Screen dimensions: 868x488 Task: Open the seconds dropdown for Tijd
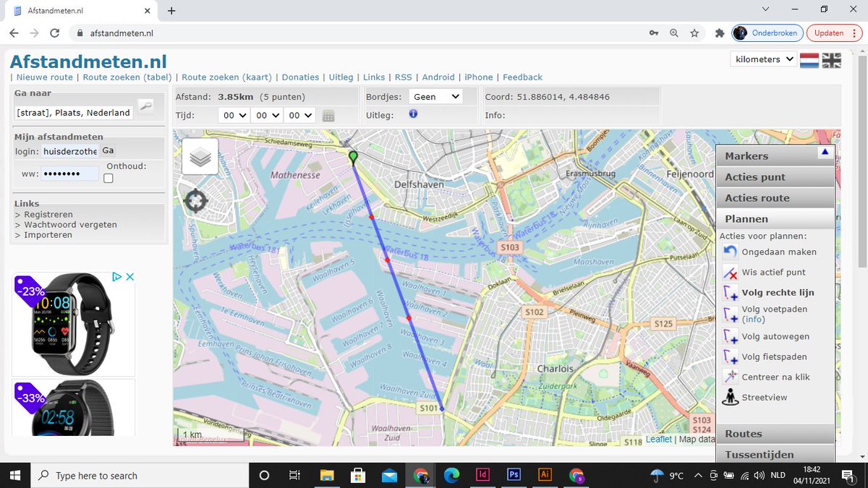coord(299,115)
